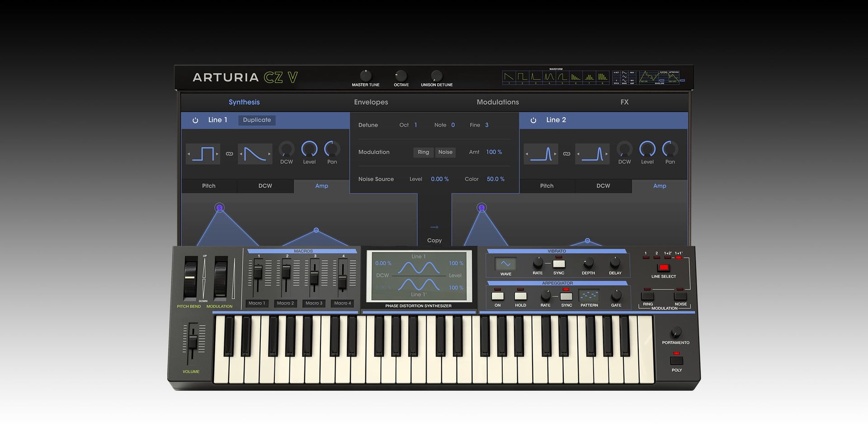Image resolution: width=868 pixels, height=427 pixels.
Task: Toggle Line 1 power button
Action: [x=195, y=120]
